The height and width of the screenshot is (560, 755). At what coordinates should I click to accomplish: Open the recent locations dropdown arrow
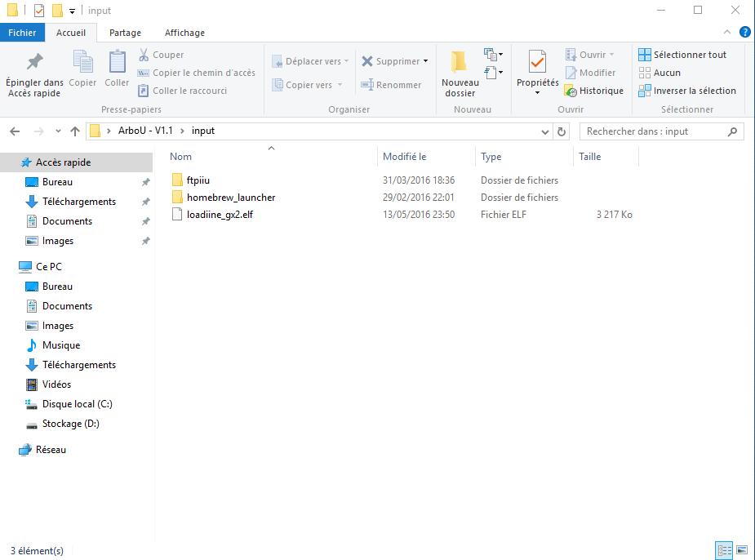58,131
